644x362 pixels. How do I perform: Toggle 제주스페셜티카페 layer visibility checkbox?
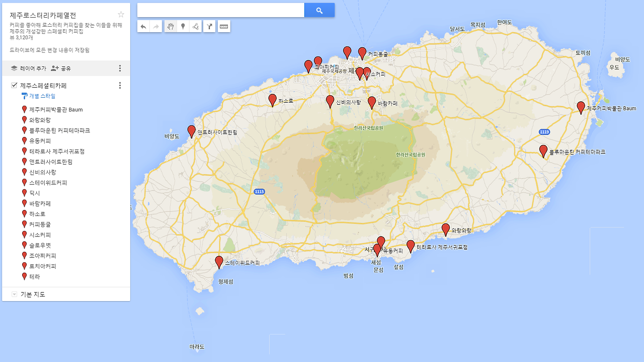coord(14,86)
